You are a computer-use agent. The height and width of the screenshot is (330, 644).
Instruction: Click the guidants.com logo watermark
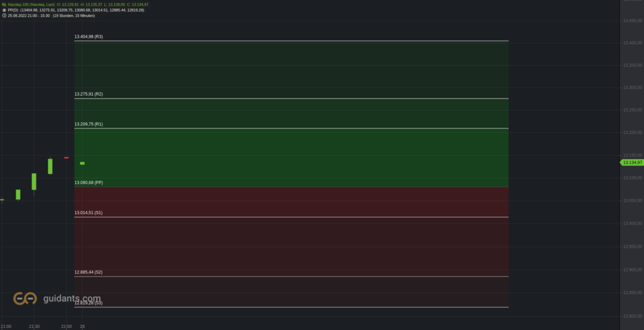pos(57,299)
